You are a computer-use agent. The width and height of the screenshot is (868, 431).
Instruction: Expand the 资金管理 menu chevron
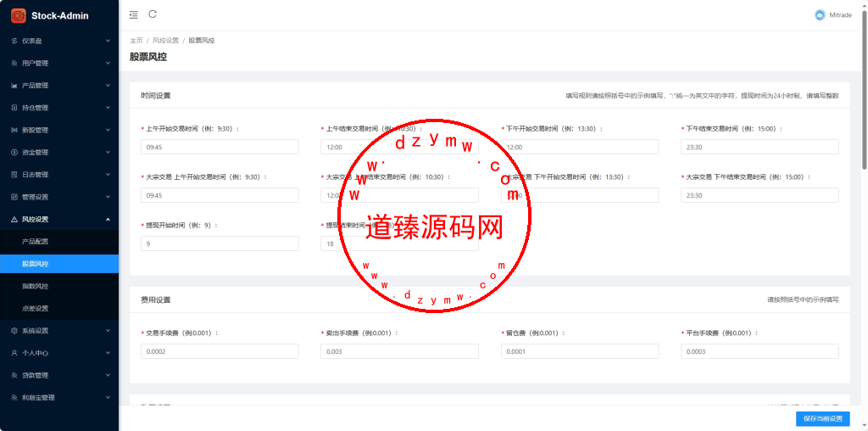click(108, 153)
